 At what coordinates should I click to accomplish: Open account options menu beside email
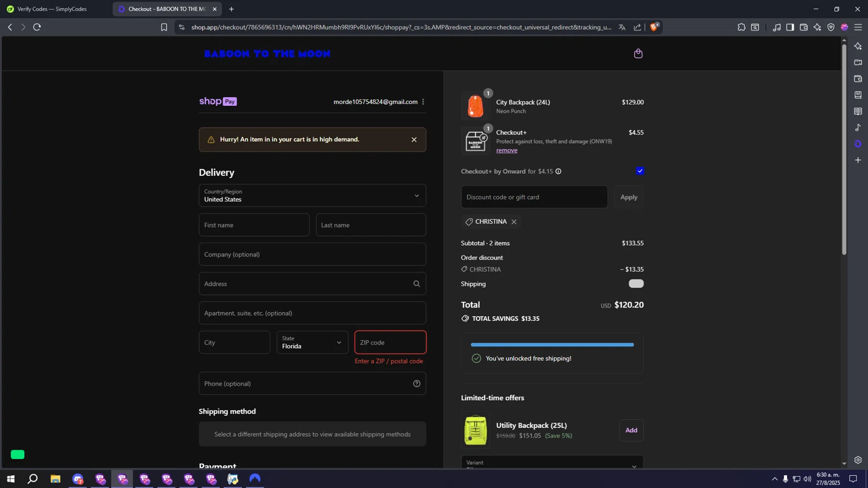click(x=423, y=102)
